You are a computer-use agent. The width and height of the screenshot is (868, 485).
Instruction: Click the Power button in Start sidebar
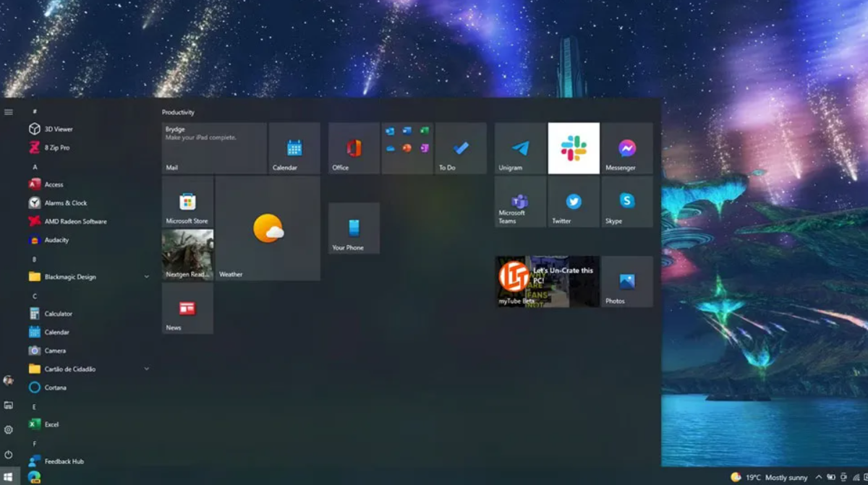click(x=9, y=455)
